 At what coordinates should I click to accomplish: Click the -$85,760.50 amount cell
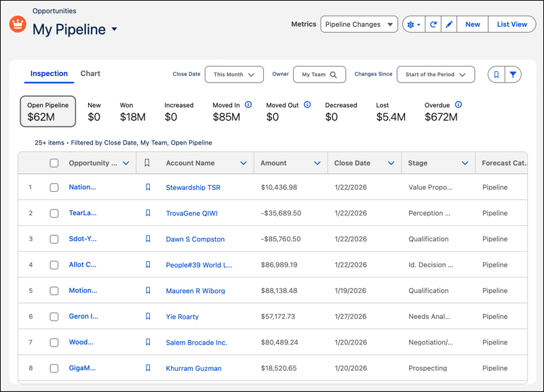coord(281,239)
